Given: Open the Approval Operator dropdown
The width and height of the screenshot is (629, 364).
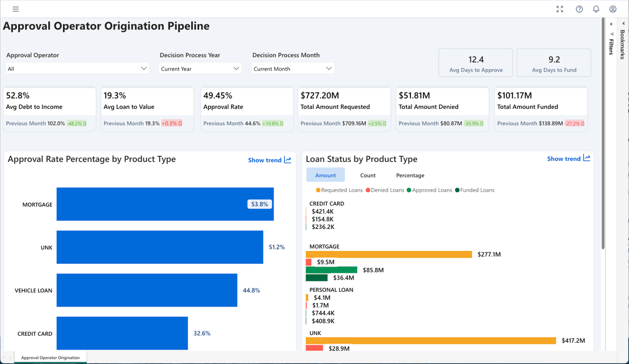Looking at the screenshot, I should 77,69.
